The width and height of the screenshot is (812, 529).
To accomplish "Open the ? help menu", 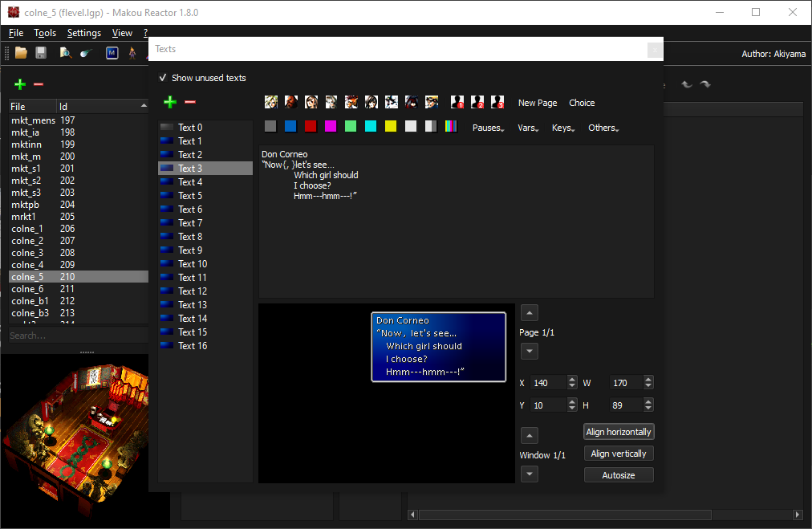I will (x=145, y=33).
